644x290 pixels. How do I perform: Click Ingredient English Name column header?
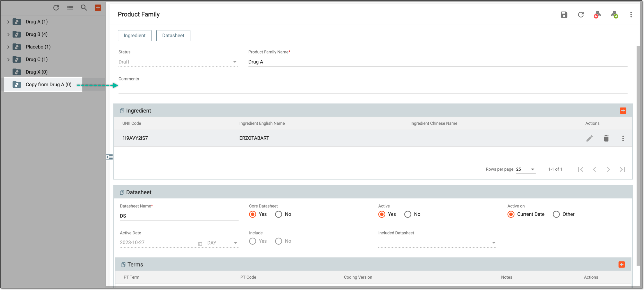[x=262, y=123]
